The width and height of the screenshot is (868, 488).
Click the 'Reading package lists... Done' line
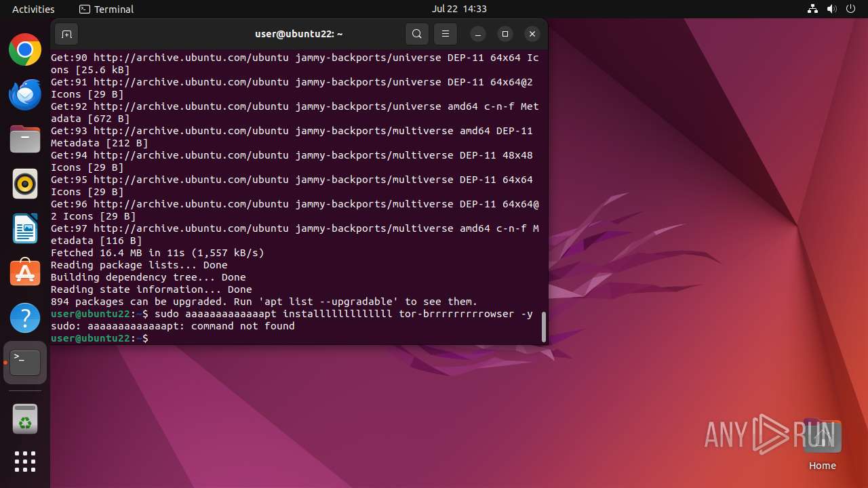139,265
